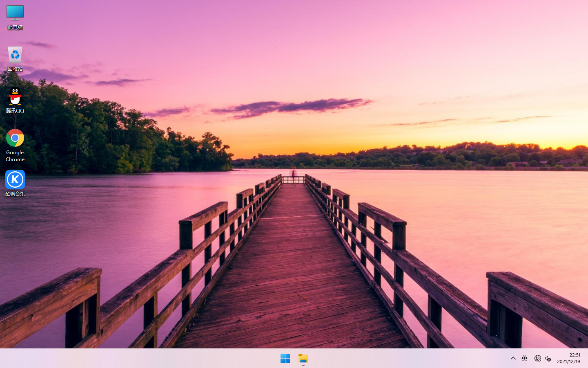This screenshot has height=368, width=588.
Task: Click the disconnected network globe icon
Action: pos(537,359)
